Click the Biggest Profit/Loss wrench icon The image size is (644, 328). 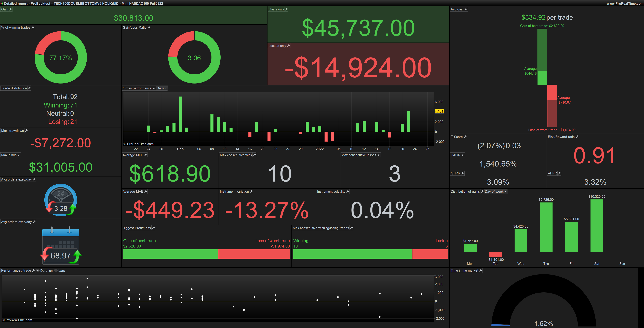point(154,228)
